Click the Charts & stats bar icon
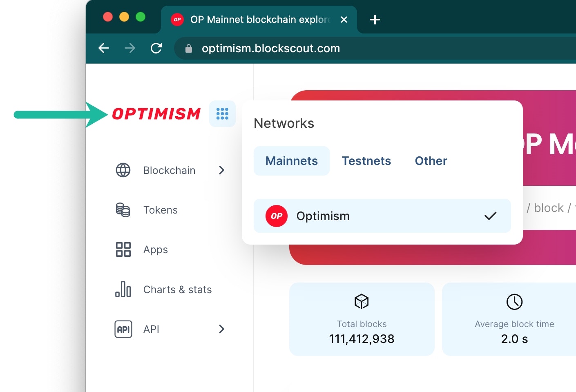 click(x=123, y=289)
